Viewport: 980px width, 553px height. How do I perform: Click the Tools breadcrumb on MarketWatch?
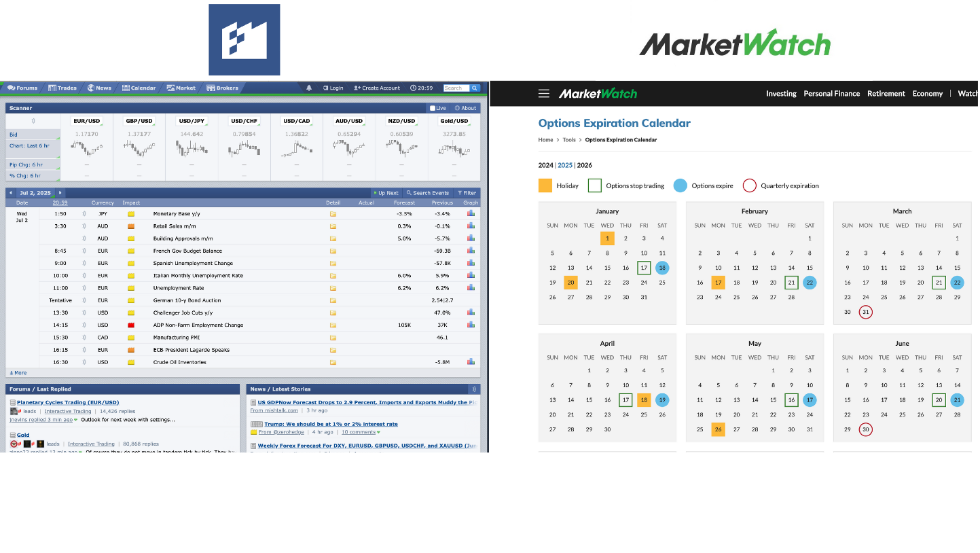pyautogui.click(x=569, y=140)
